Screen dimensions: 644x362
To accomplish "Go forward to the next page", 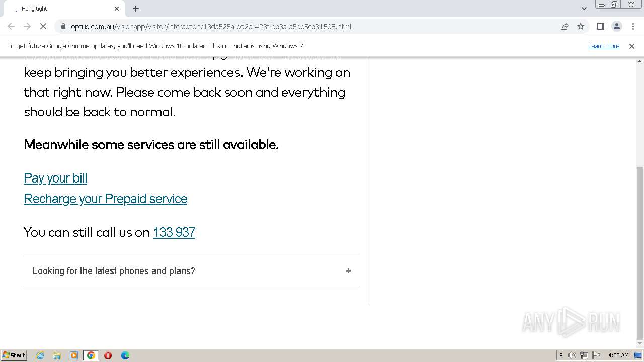I will (27, 26).
